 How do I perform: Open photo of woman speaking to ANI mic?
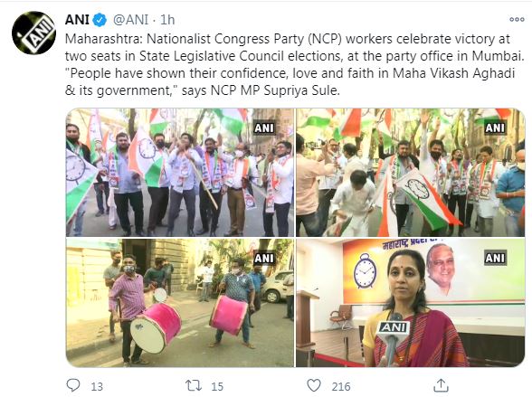click(411, 303)
